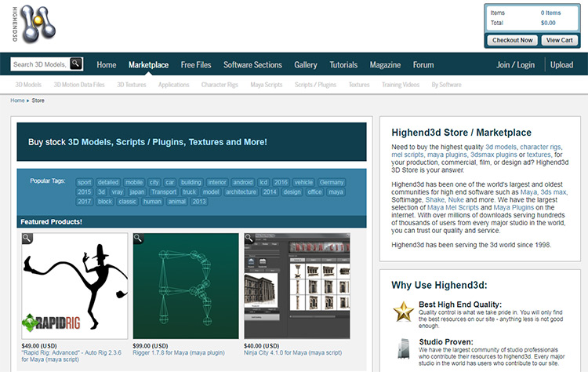Click the maya tag
Screen dimensions: 588x372
(x=336, y=191)
